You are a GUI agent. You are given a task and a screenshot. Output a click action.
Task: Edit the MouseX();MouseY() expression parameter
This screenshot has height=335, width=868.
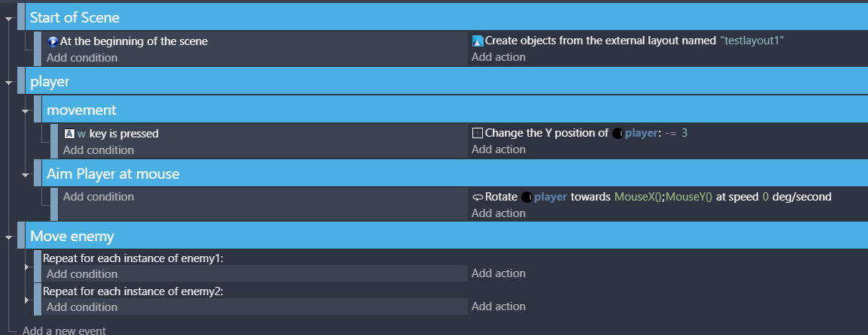click(x=663, y=197)
